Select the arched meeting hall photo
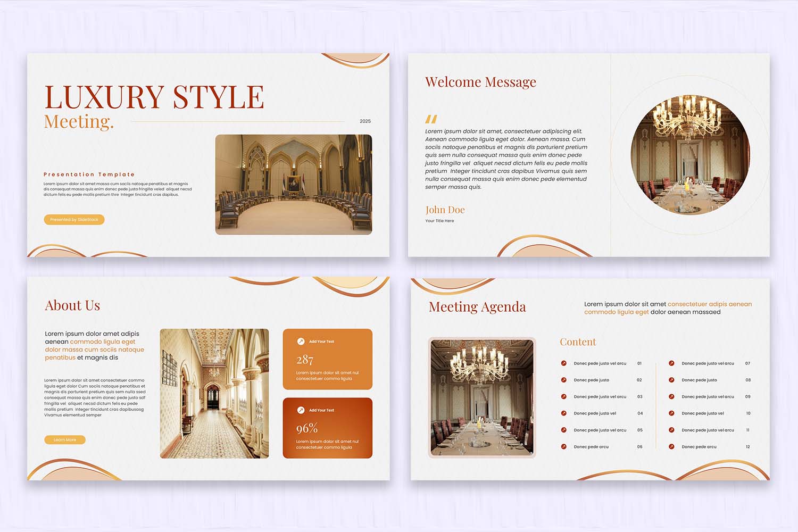The image size is (798, 532). tap(293, 185)
